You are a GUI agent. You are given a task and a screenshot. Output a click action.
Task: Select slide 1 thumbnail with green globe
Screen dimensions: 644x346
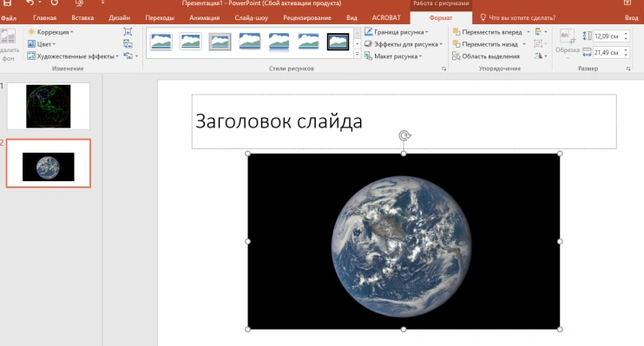(x=49, y=107)
